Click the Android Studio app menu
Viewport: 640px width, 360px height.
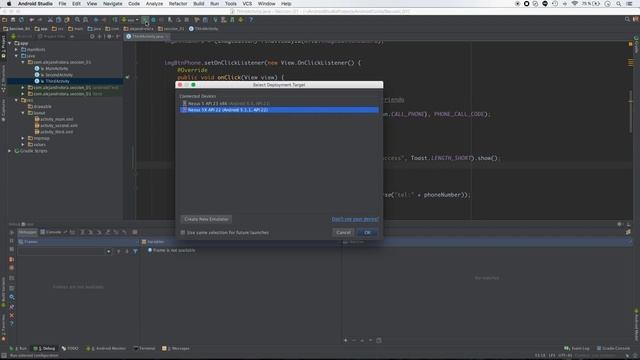coord(35,4)
